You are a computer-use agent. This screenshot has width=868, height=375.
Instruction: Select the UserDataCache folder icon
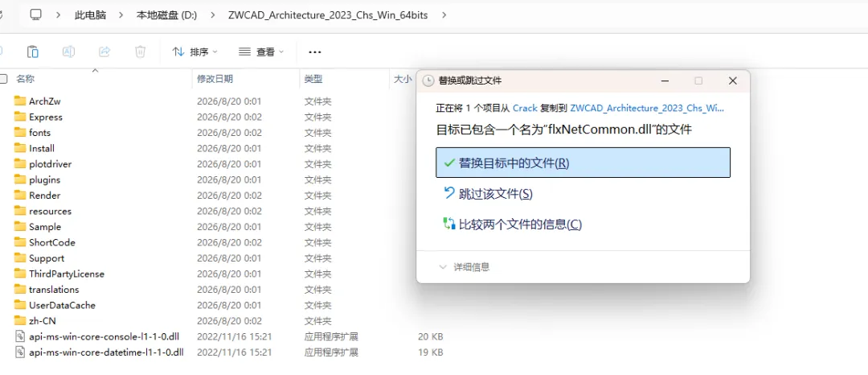pos(20,305)
